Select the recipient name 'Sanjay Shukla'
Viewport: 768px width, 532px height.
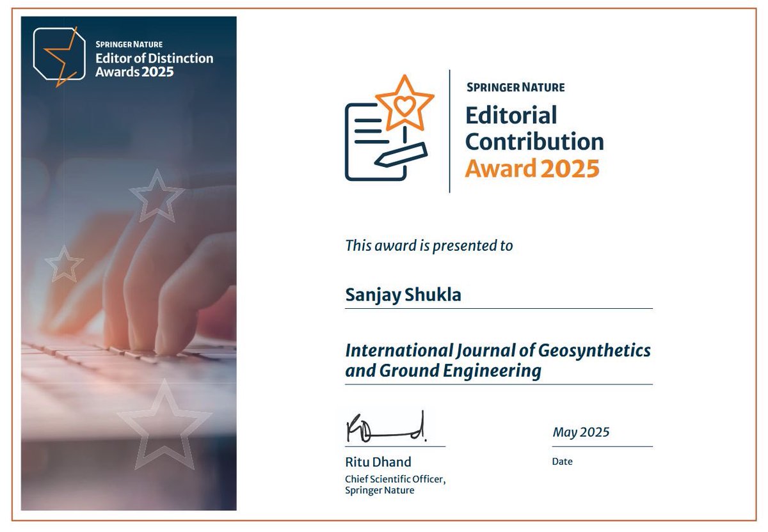pos(403,295)
